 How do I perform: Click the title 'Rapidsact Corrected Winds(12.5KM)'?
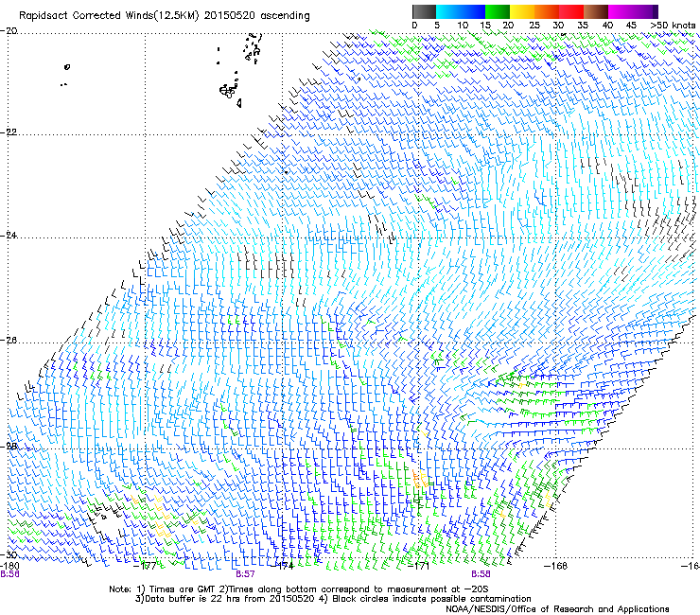point(109,16)
